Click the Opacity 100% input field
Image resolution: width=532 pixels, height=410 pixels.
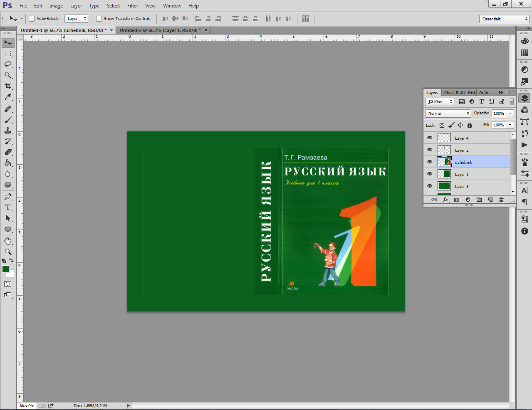coord(499,113)
